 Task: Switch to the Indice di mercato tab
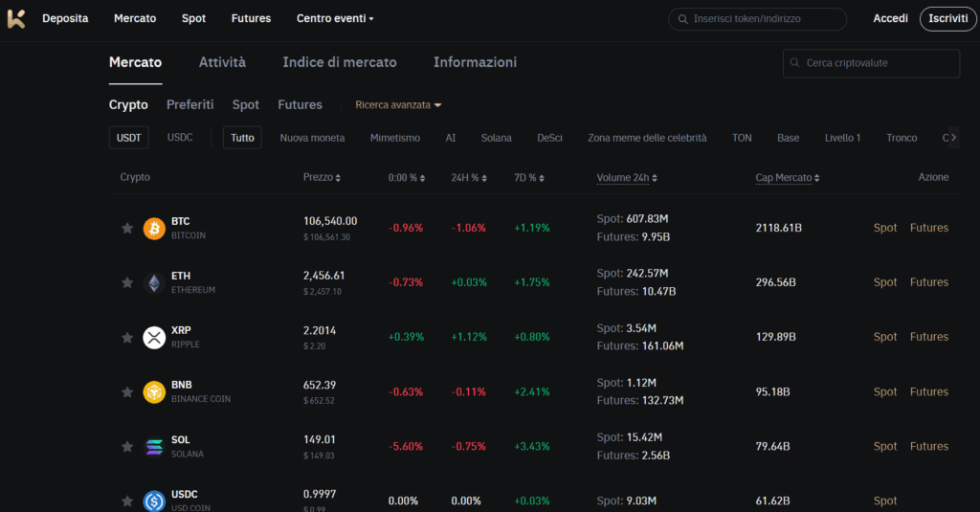click(x=340, y=62)
